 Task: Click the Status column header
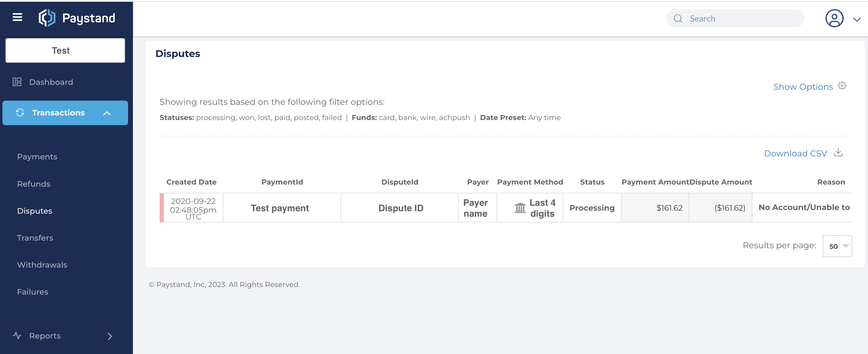click(x=592, y=182)
